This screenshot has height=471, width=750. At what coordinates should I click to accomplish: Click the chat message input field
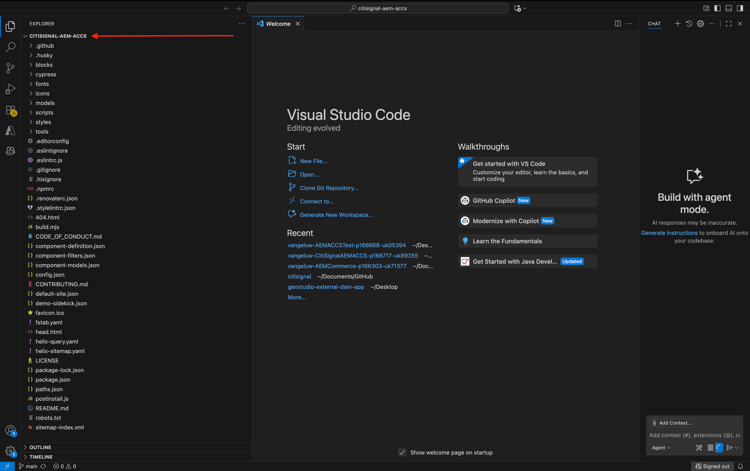[x=694, y=435]
